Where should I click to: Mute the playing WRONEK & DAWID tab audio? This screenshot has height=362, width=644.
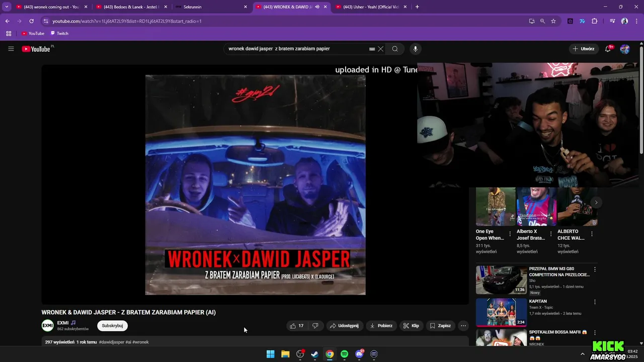pos(317,7)
